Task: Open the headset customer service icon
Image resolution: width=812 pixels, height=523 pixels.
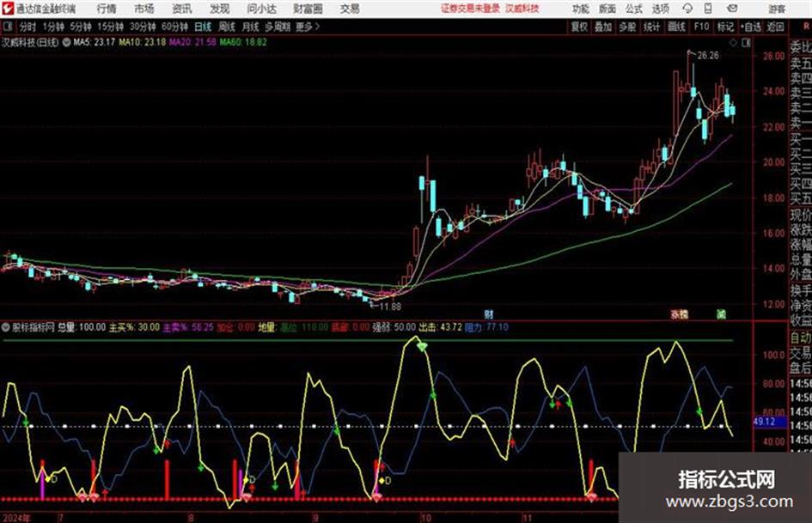Action: click(x=687, y=9)
